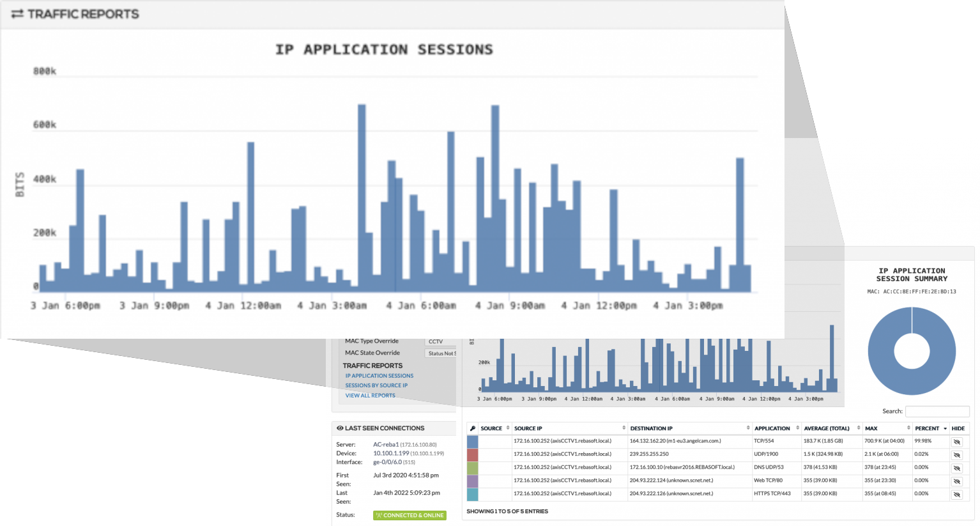Click the Search input field above the session table
980x526 pixels.
[937, 411]
